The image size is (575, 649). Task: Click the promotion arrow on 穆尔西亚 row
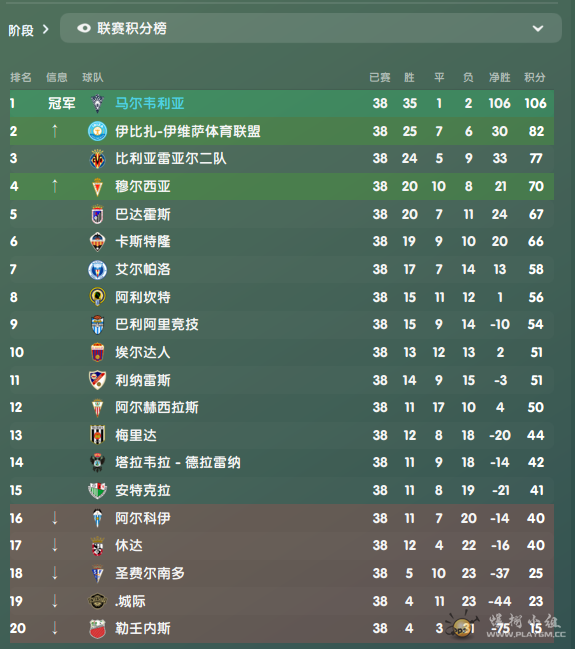point(55,186)
